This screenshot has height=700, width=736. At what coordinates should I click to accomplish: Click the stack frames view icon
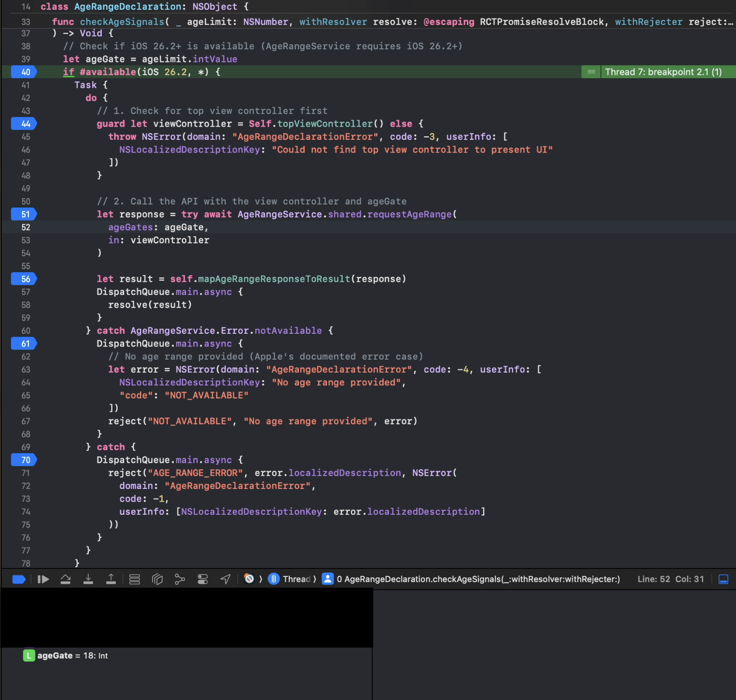click(135, 579)
